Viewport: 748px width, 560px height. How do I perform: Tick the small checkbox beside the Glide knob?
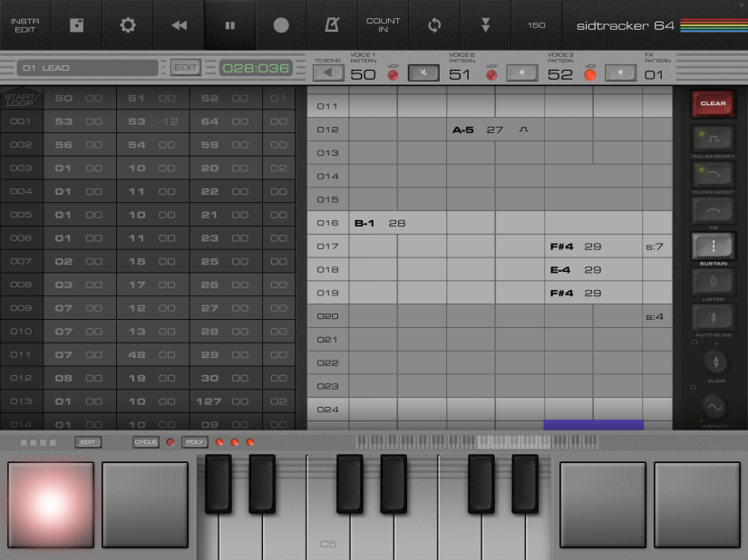pyautogui.click(x=695, y=342)
